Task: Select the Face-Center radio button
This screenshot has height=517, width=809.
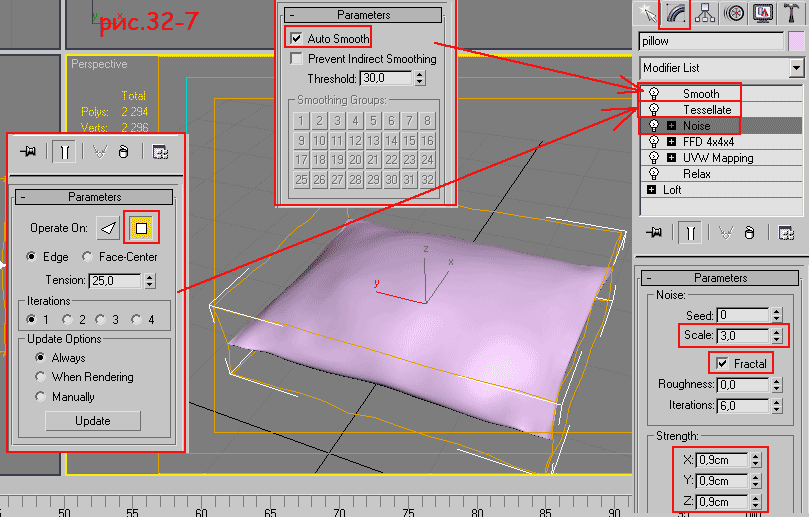Action: pos(88,257)
